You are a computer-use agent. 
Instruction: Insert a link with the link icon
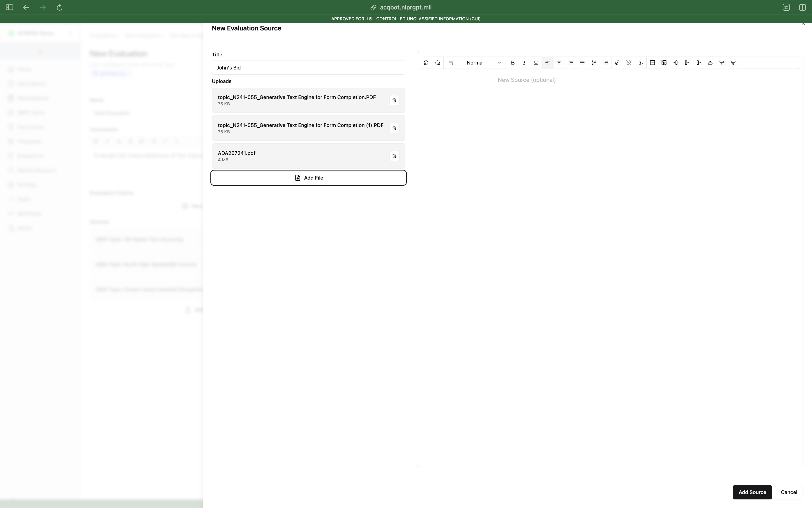click(617, 63)
